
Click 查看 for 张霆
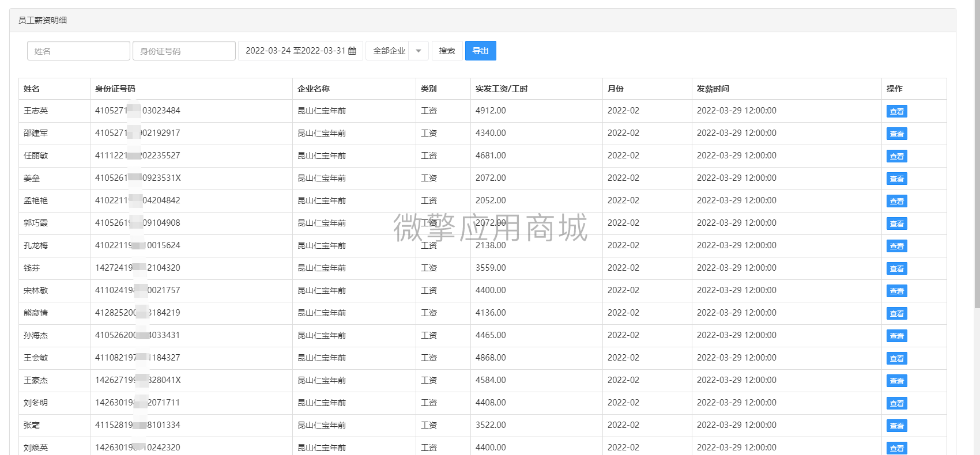(896, 426)
